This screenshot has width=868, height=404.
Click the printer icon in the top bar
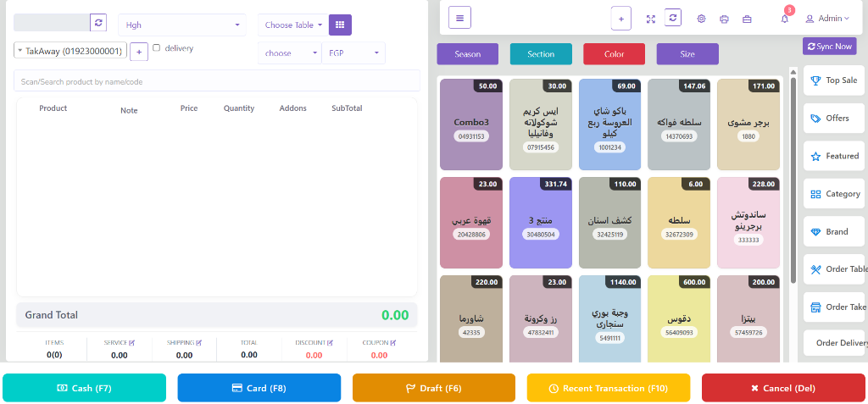[724, 18]
